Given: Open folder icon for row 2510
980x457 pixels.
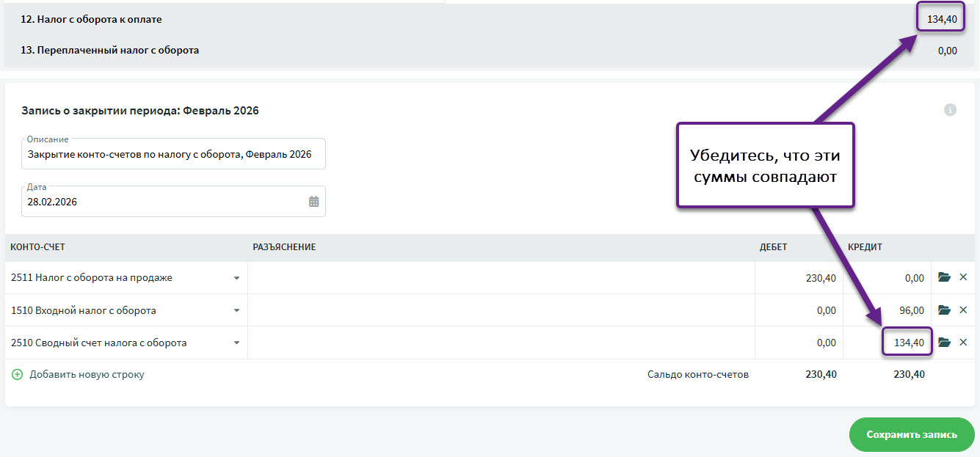Looking at the screenshot, I should [x=944, y=343].
